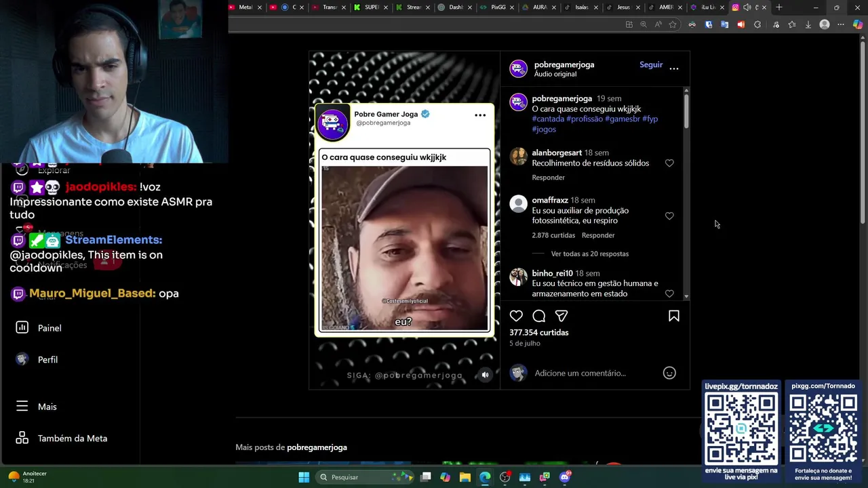
Task: Switch to the AURA browser tab
Action: [x=539, y=7]
